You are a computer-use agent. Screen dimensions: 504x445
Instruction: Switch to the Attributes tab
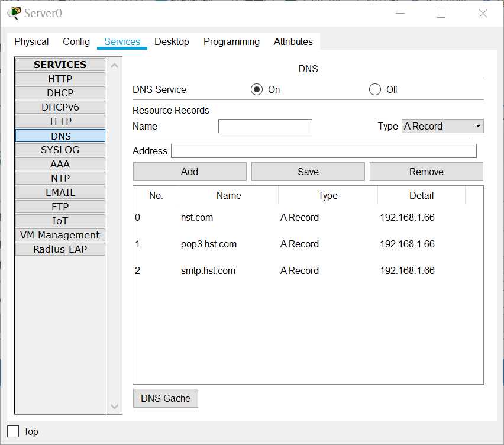coord(293,42)
